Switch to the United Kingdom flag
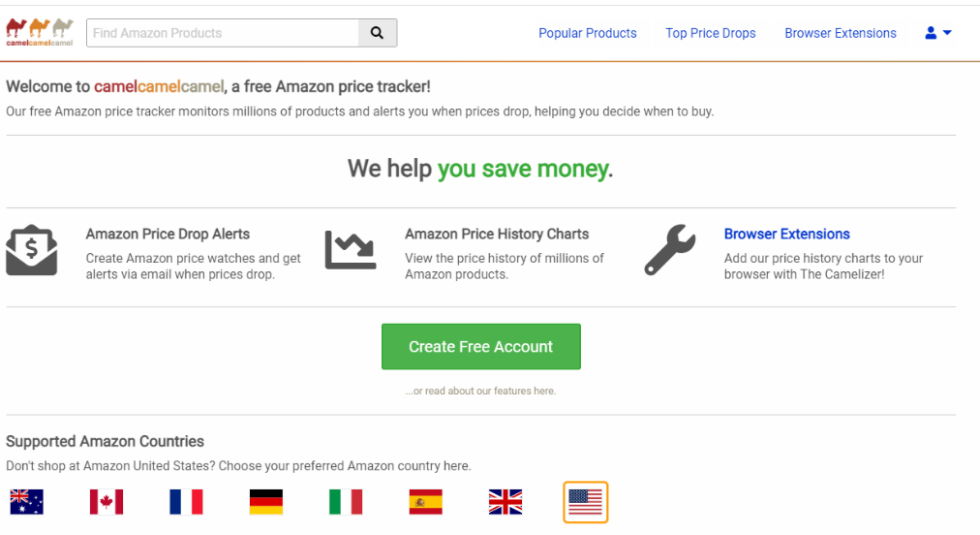This screenshot has height=535, width=980. pyautogui.click(x=505, y=501)
